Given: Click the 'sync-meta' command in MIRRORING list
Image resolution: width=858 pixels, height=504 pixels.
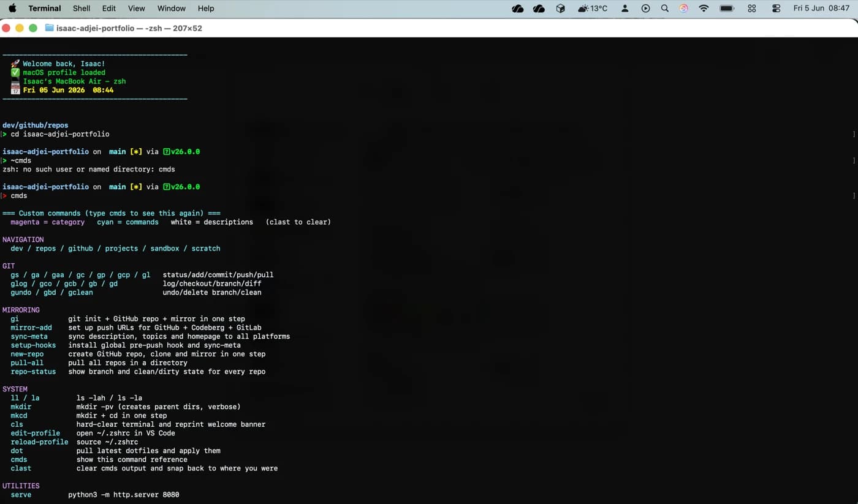Looking at the screenshot, I should coord(29,336).
